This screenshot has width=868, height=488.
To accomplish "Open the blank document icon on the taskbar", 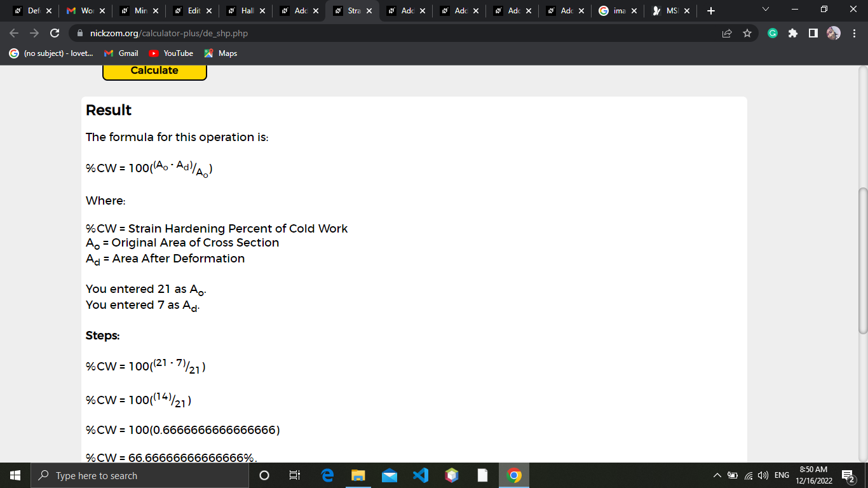I will 483,475.
